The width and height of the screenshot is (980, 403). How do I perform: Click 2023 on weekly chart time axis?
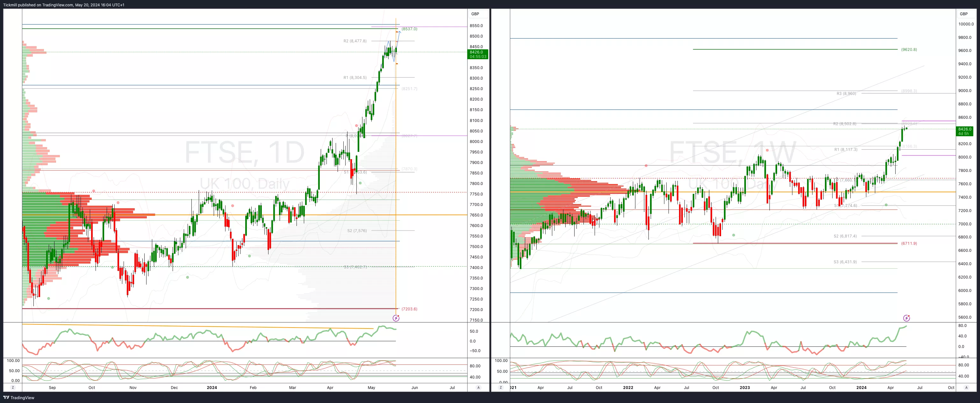pyautogui.click(x=745, y=388)
